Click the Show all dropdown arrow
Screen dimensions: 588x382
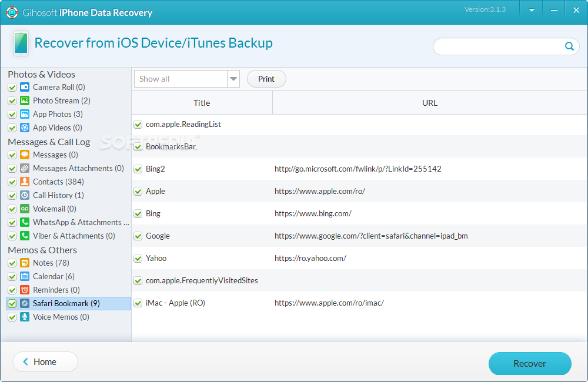point(233,79)
